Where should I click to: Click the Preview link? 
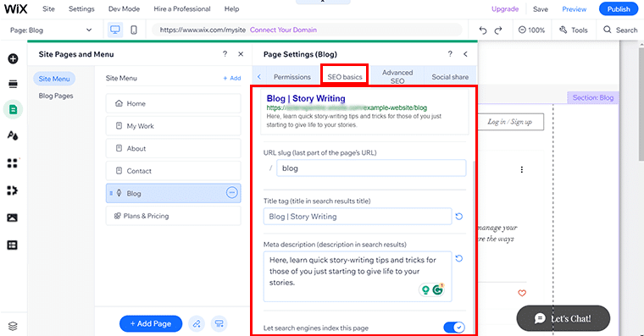click(575, 9)
